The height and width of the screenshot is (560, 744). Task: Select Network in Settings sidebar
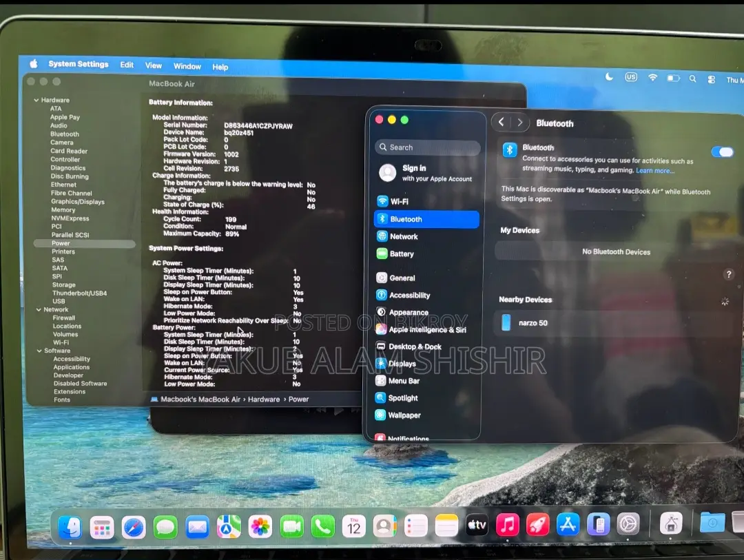426,236
